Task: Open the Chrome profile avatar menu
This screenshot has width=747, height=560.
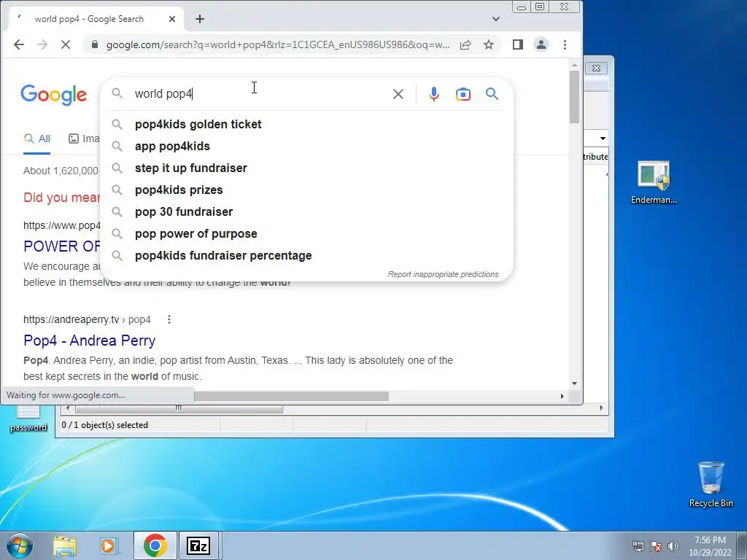Action: coord(541,44)
